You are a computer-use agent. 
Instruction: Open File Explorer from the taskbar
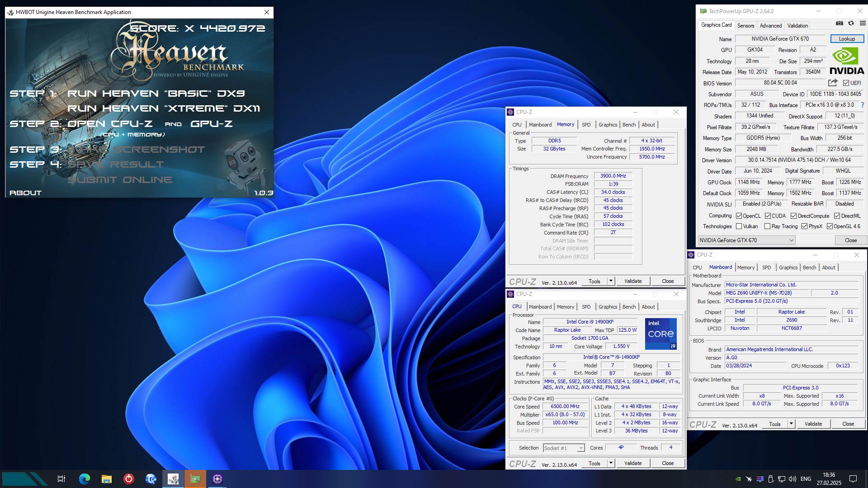pos(107,479)
